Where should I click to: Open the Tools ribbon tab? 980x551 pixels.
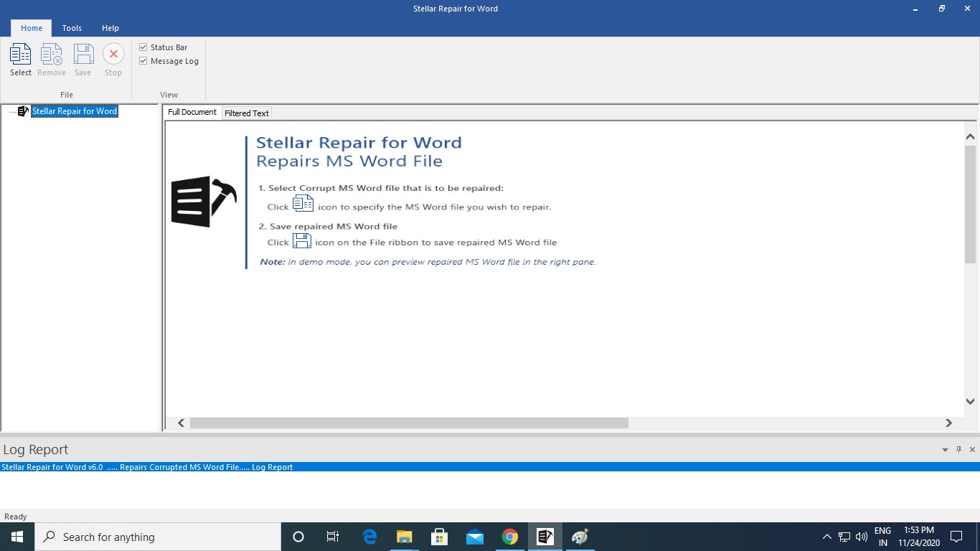click(x=72, y=28)
